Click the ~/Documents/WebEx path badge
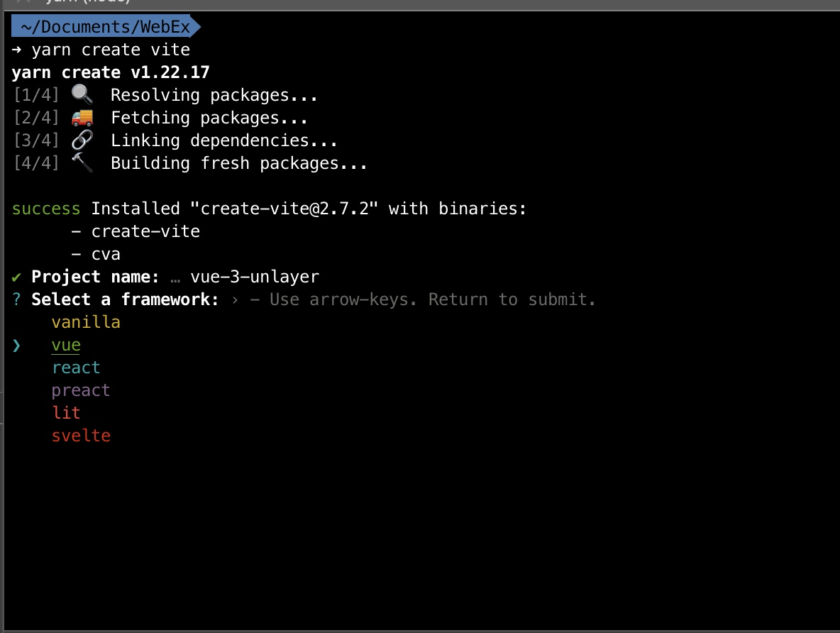840x633 pixels. click(x=106, y=26)
